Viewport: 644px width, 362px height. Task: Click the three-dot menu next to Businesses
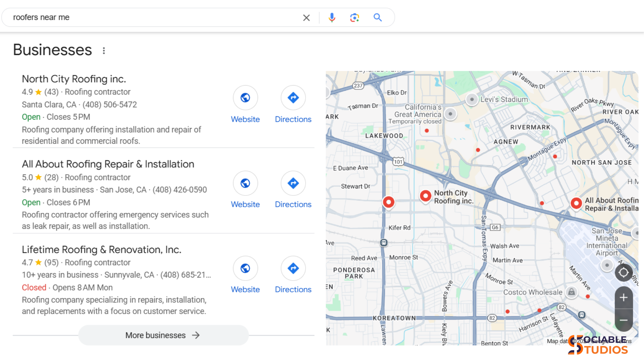[x=104, y=50]
